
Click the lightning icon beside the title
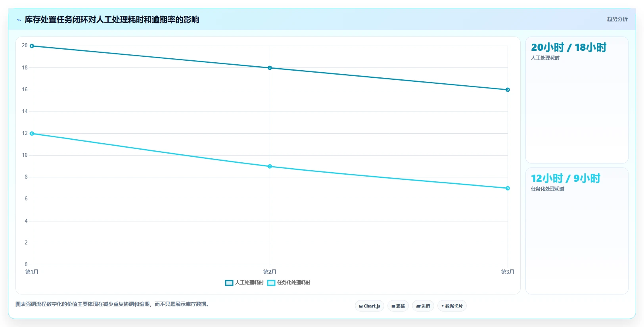19,20
